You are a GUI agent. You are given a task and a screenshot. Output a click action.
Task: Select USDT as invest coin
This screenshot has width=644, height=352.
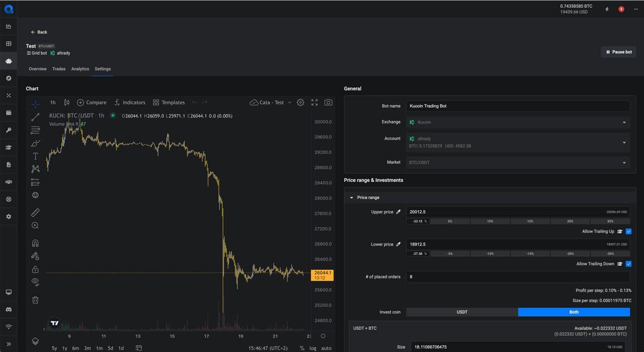click(x=462, y=312)
